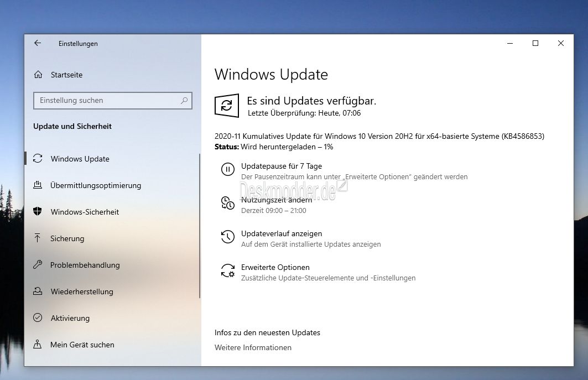Go to Windows-Sicherheit
Screen dimensions: 588x380
112,212
